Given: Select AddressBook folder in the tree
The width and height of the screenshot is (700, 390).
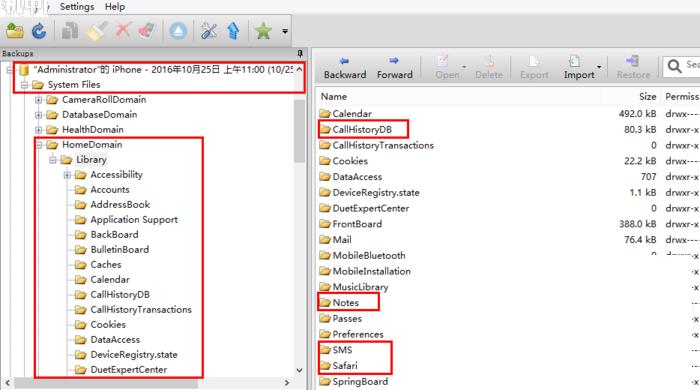Looking at the screenshot, I should coord(120,205).
